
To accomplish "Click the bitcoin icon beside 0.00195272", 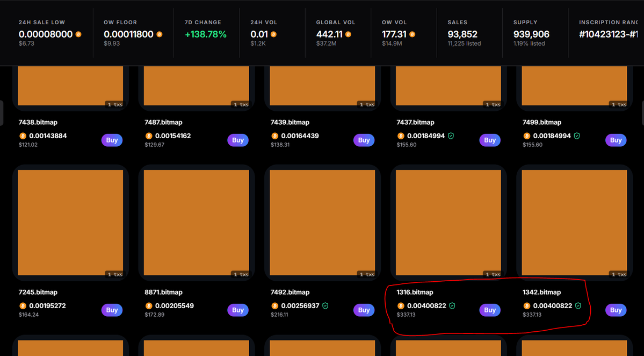I will tap(23, 306).
